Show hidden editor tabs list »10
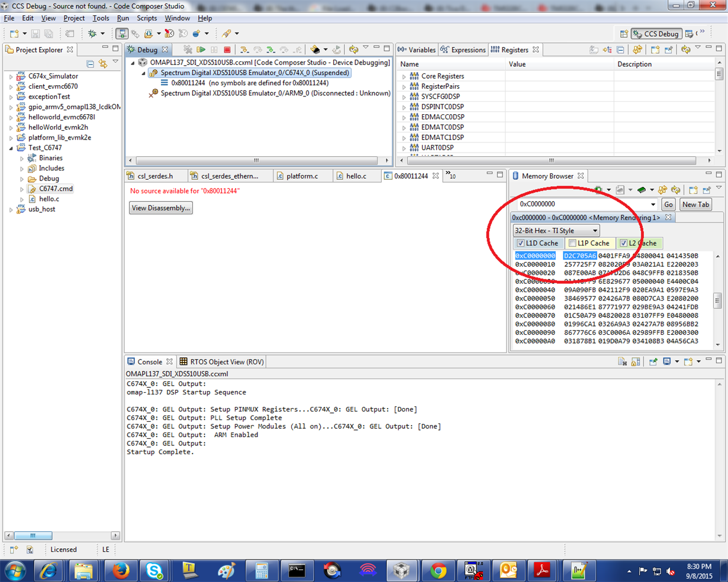The width and height of the screenshot is (728, 582). (451, 176)
